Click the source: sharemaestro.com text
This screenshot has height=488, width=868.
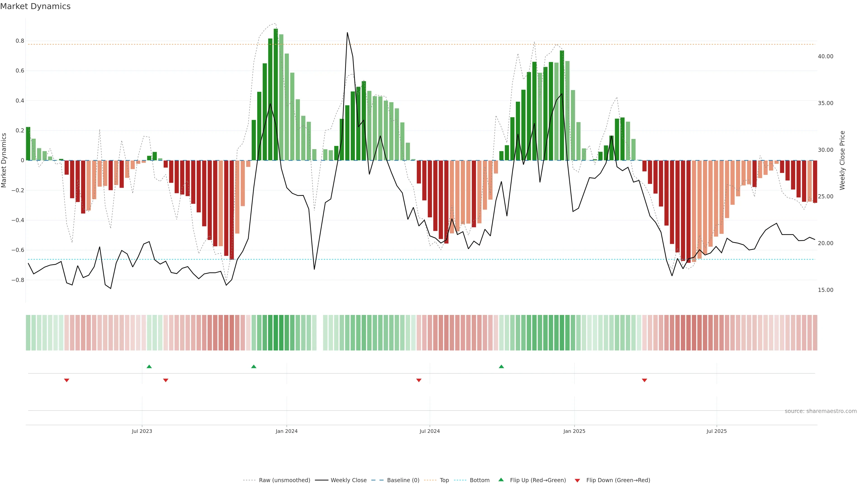click(821, 411)
